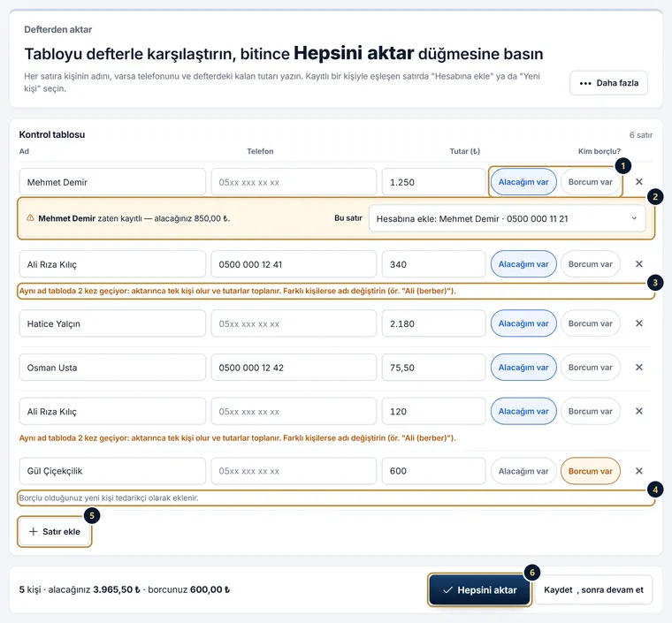The image size is (672, 623).
Task: Select Borcum var for Osman Usta
Action: [x=590, y=368]
